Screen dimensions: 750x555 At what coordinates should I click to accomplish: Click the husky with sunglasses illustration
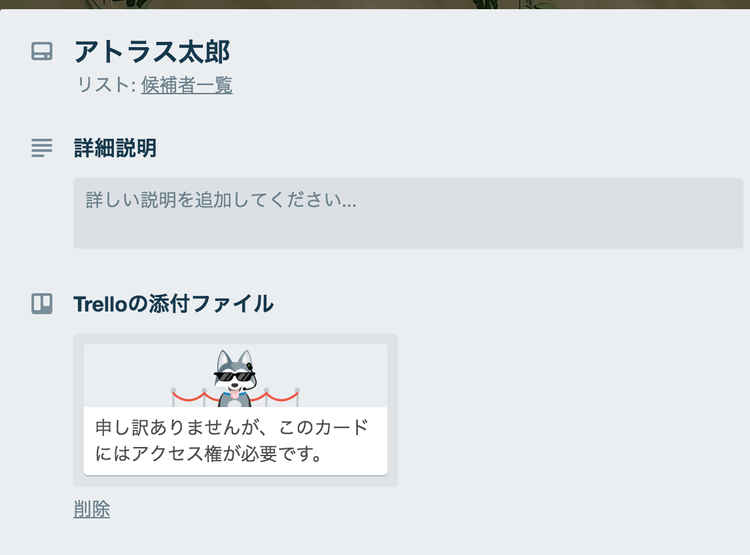point(234,378)
